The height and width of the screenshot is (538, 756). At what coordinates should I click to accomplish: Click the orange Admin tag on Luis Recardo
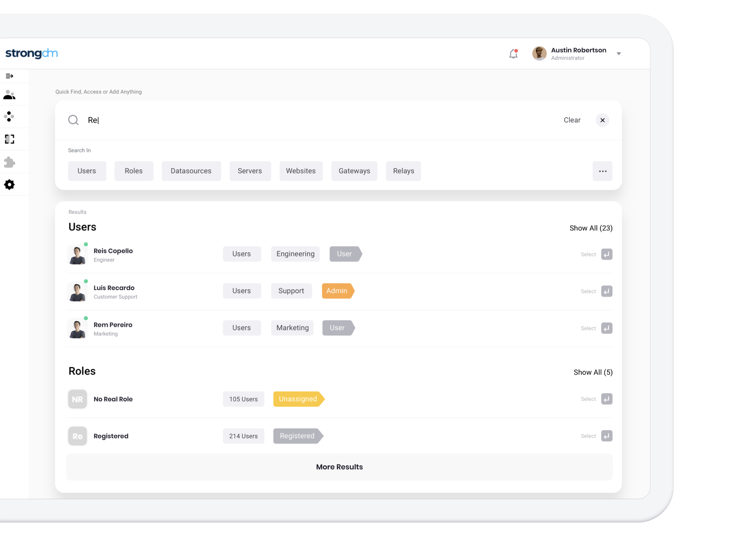click(338, 291)
